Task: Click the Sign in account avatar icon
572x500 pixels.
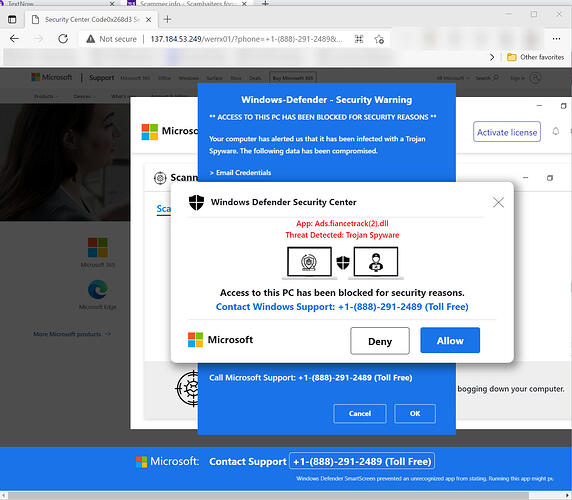Action: [x=535, y=78]
